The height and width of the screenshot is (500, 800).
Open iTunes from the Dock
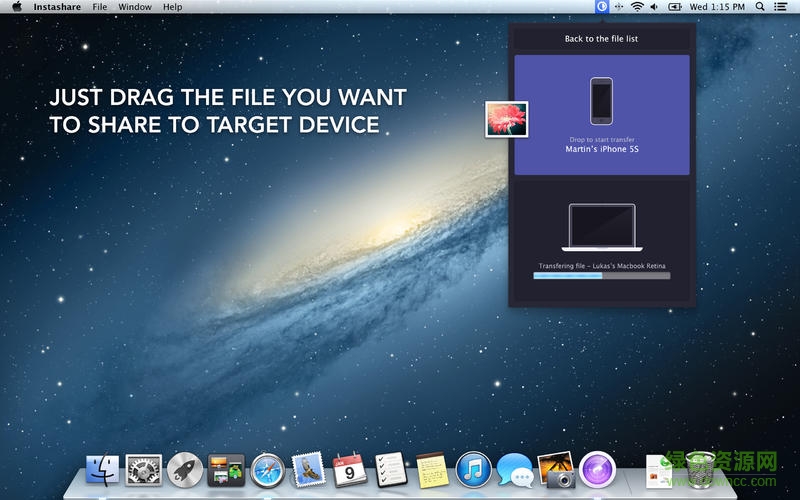coord(473,469)
